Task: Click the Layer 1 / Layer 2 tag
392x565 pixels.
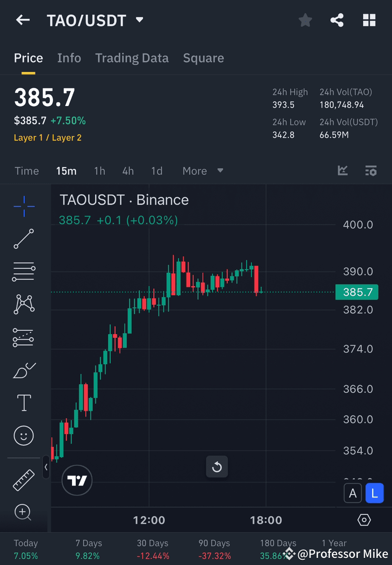Action: pyautogui.click(x=47, y=137)
